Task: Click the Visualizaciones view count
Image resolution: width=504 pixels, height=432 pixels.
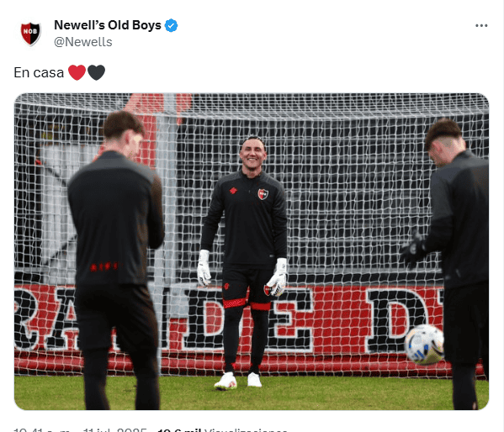Action: (x=222, y=429)
